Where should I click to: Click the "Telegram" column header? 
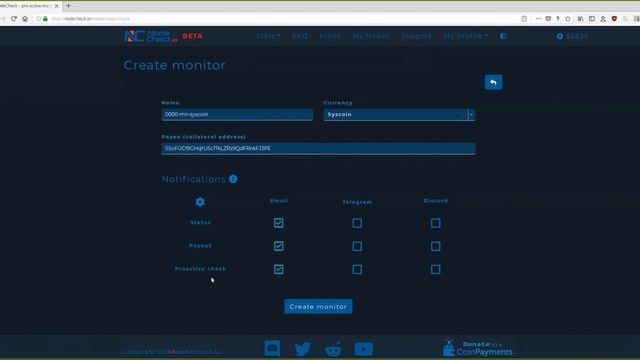pos(357,202)
